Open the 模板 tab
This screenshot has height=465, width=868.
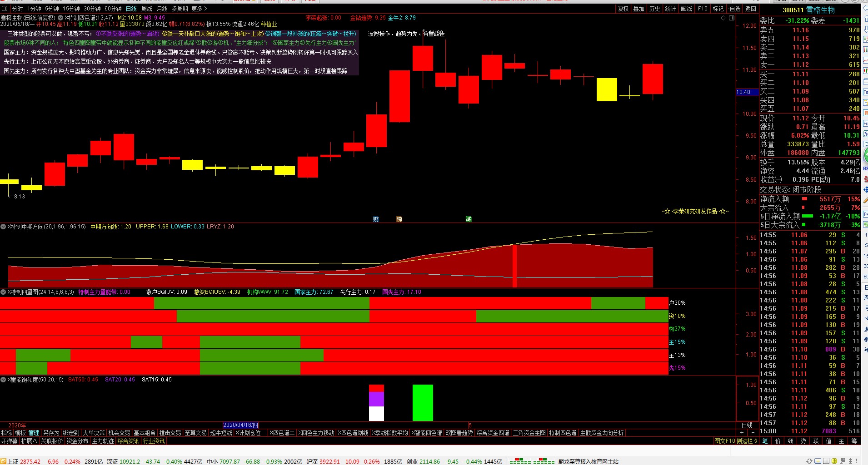point(20,433)
